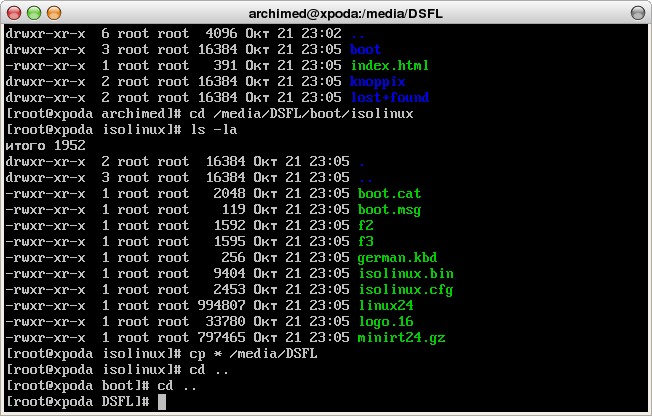Click the '[root@xpoda DSFL]#' prompt
652x416 pixels.
click(78, 402)
